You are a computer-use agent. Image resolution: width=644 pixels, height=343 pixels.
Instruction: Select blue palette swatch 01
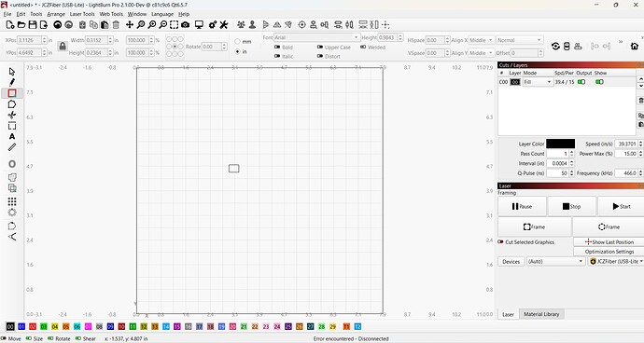[21, 326]
